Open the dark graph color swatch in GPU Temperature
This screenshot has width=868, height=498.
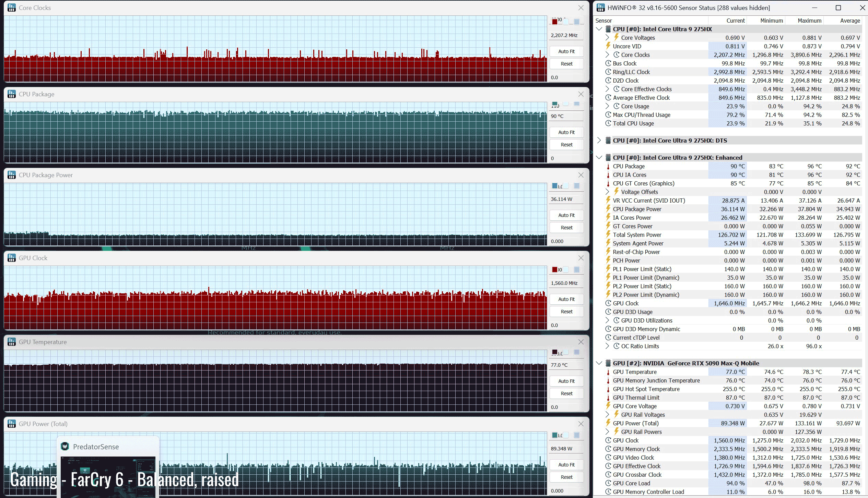(x=555, y=352)
